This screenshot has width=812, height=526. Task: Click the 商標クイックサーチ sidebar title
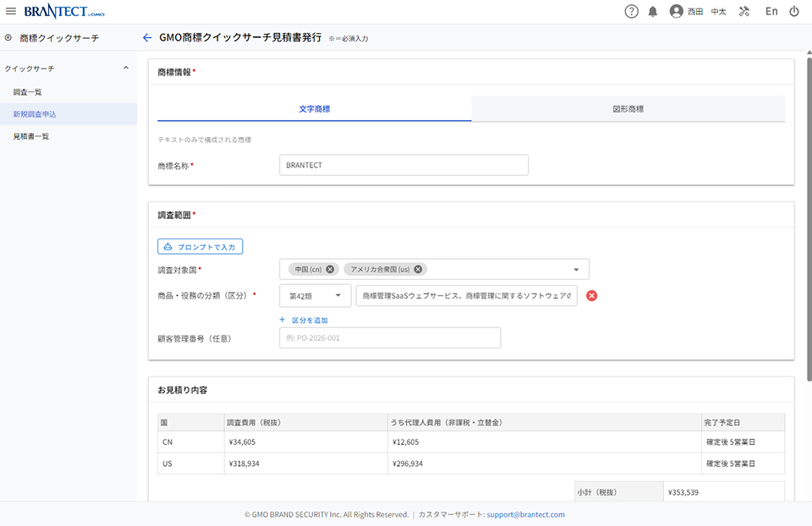pyautogui.click(x=59, y=38)
